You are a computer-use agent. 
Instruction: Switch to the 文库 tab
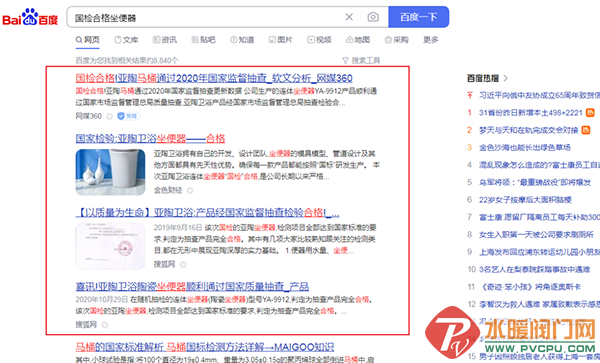coord(126,39)
